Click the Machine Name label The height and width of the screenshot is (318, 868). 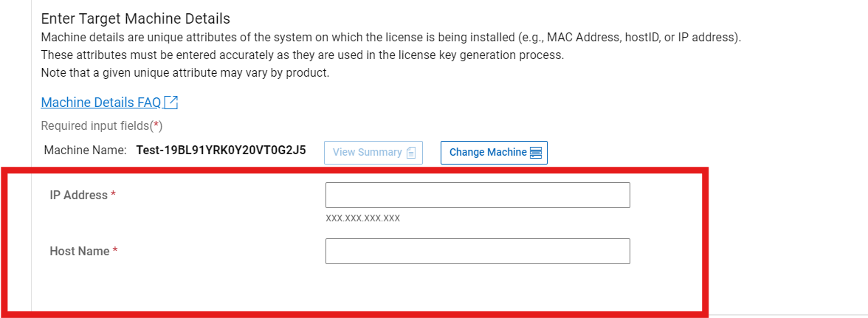coord(85,151)
